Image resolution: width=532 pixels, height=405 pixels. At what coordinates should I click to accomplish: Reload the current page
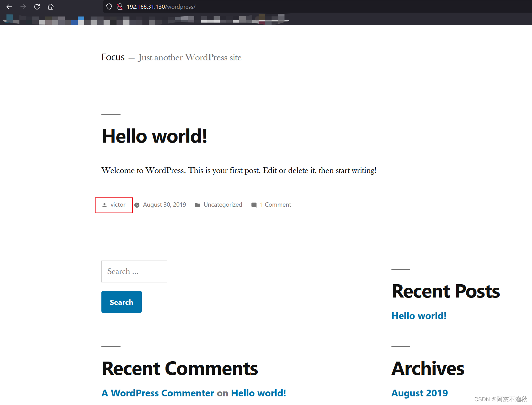pos(37,6)
